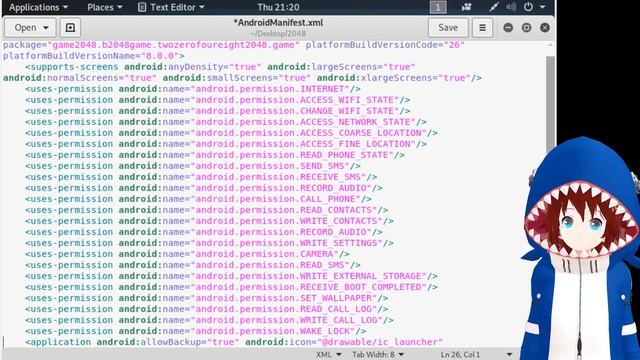640x360 pixels.
Task: Click the pen tray icon
Action: [493, 7]
